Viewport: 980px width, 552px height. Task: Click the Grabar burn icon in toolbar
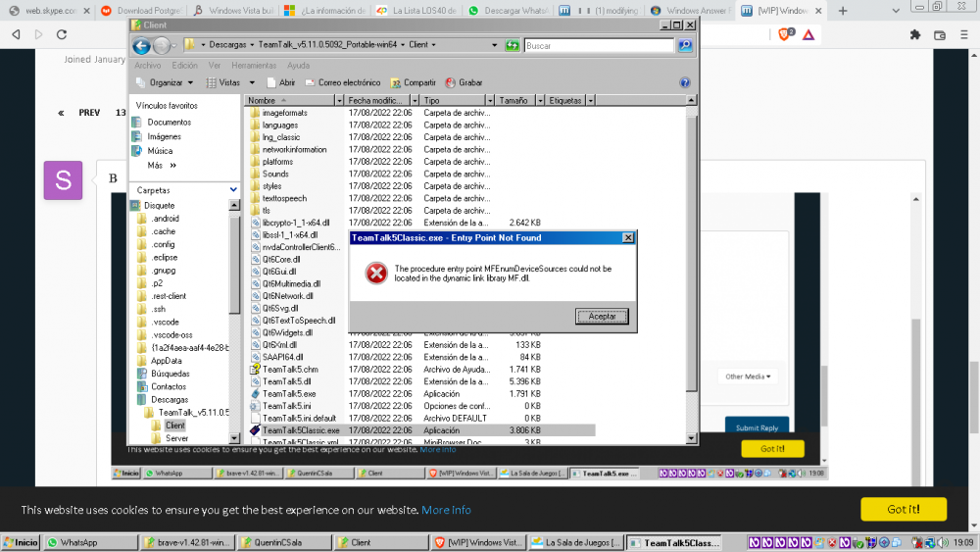451,83
